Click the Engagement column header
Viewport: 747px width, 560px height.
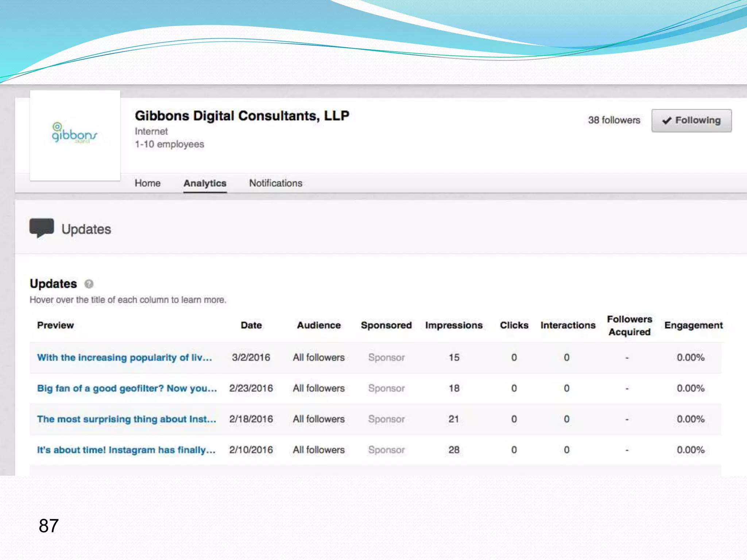click(693, 325)
